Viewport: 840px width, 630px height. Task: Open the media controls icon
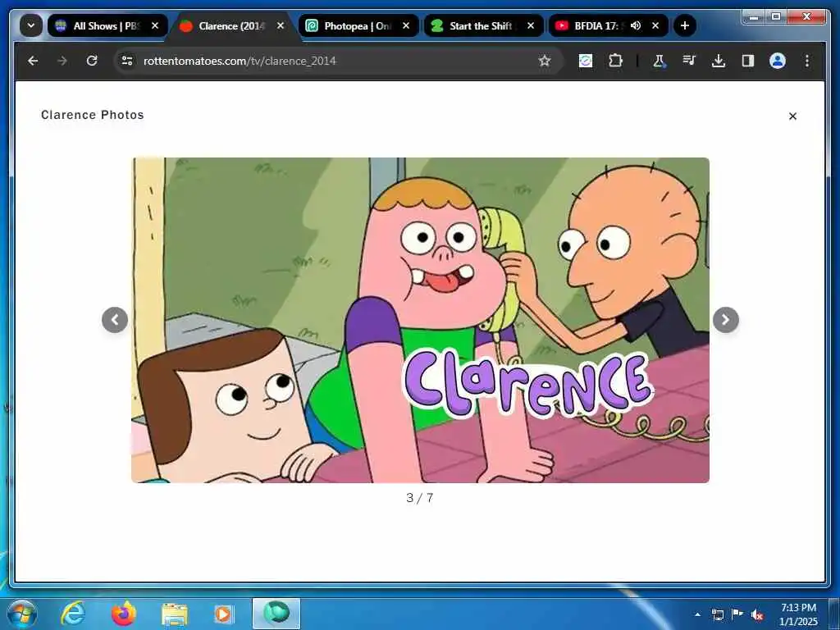[689, 61]
